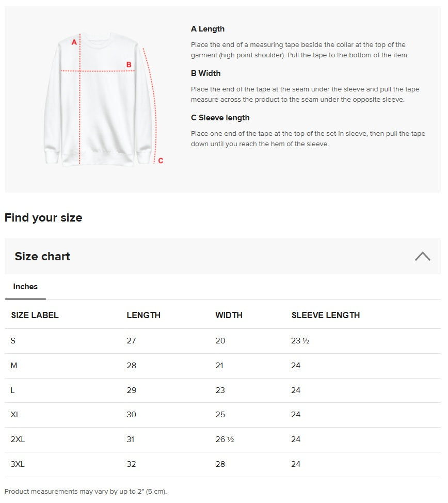Click the SLEEVE LENGTH column header

(326, 315)
